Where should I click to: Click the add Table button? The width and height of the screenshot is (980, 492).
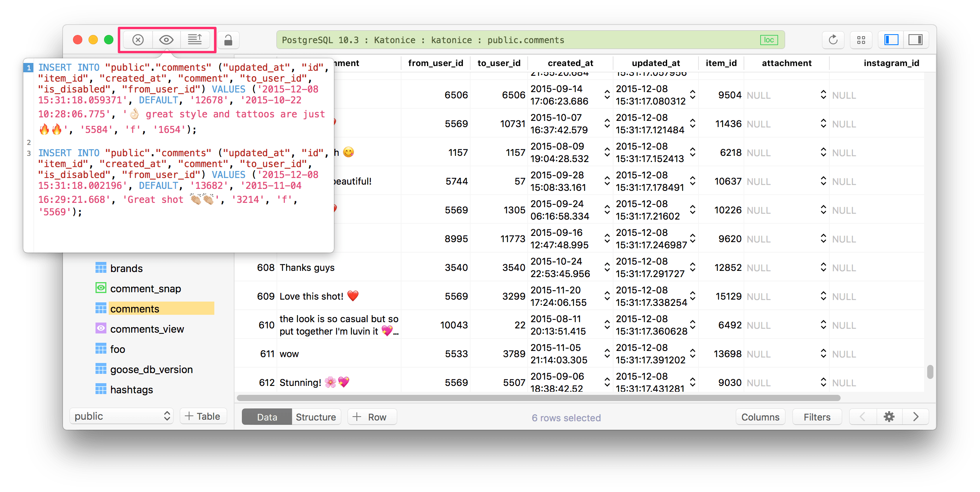pos(203,416)
